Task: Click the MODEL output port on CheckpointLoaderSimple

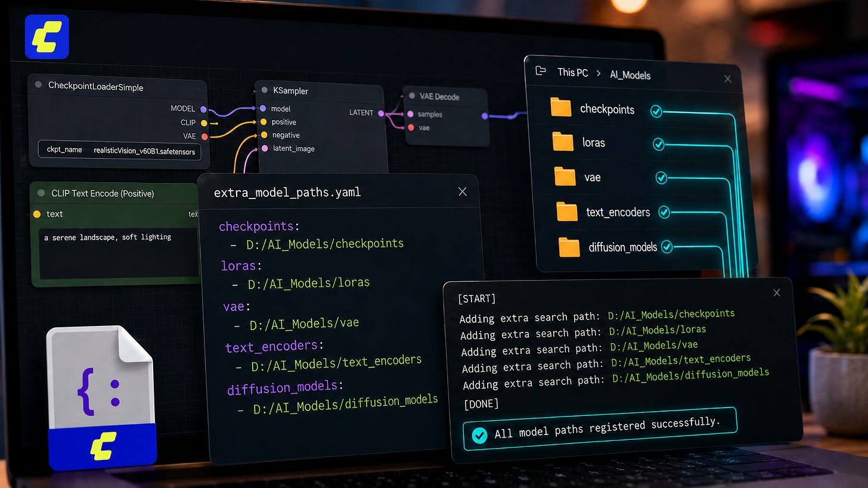Action: point(203,110)
